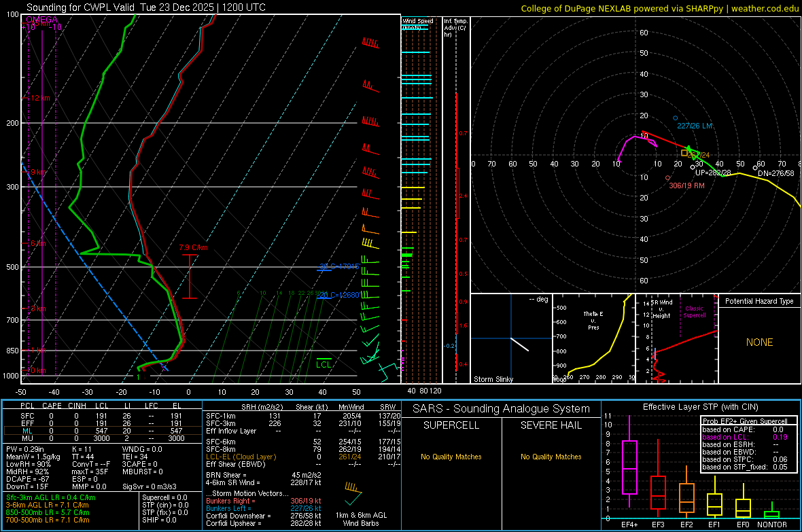Click the Corfidi Downshear row
The width and height of the screenshot is (802, 532).
click(x=264, y=516)
